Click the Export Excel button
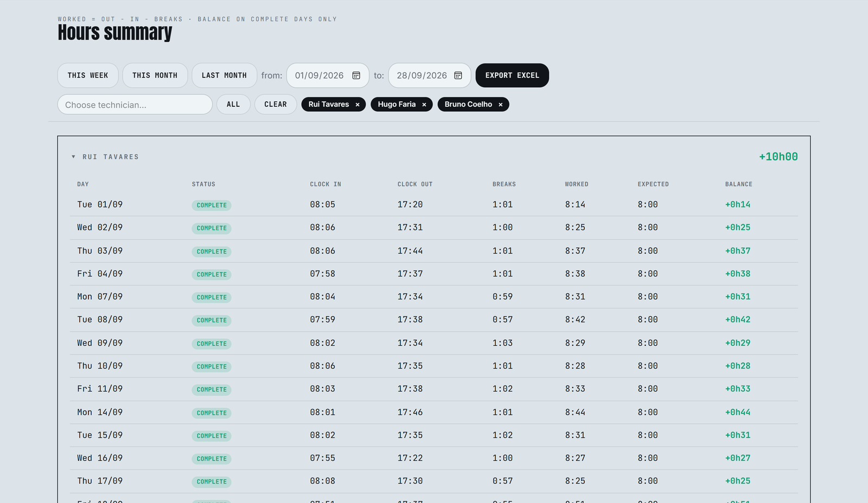 (512, 75)
